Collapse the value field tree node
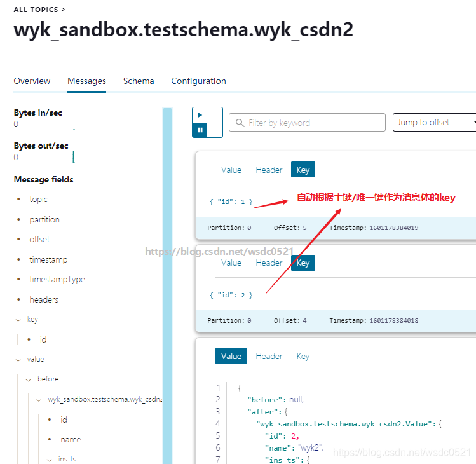This screenshot has height=464, width=476. click(x=18, y=360)
